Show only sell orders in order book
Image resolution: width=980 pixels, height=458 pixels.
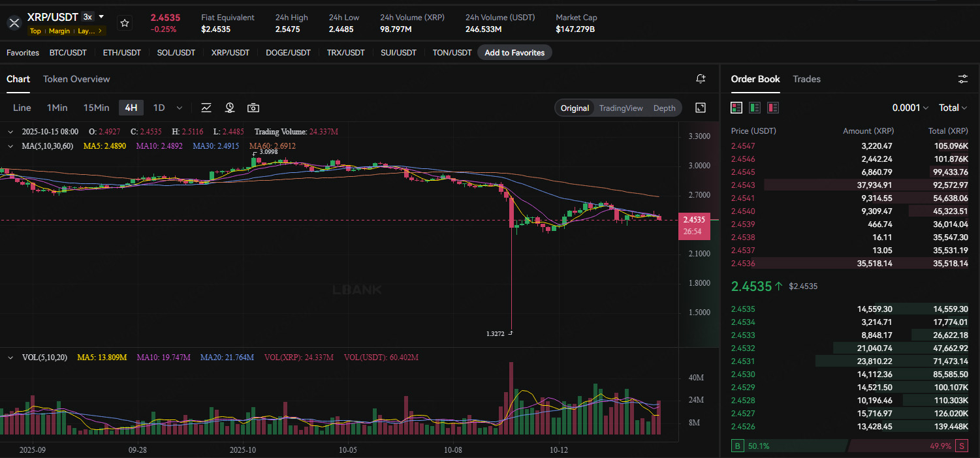773,108
